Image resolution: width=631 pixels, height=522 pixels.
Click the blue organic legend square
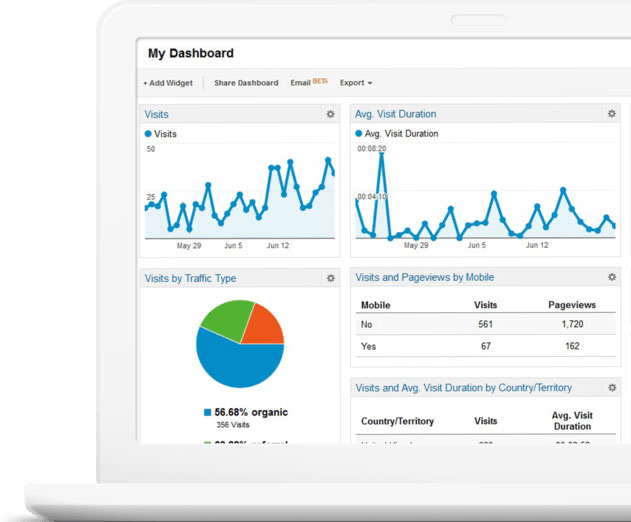pos(208,412)
